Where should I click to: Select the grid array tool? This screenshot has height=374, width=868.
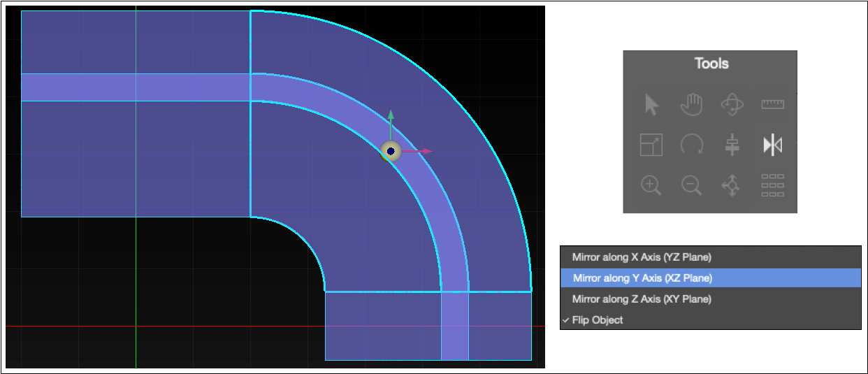click(x=772, y=185)
